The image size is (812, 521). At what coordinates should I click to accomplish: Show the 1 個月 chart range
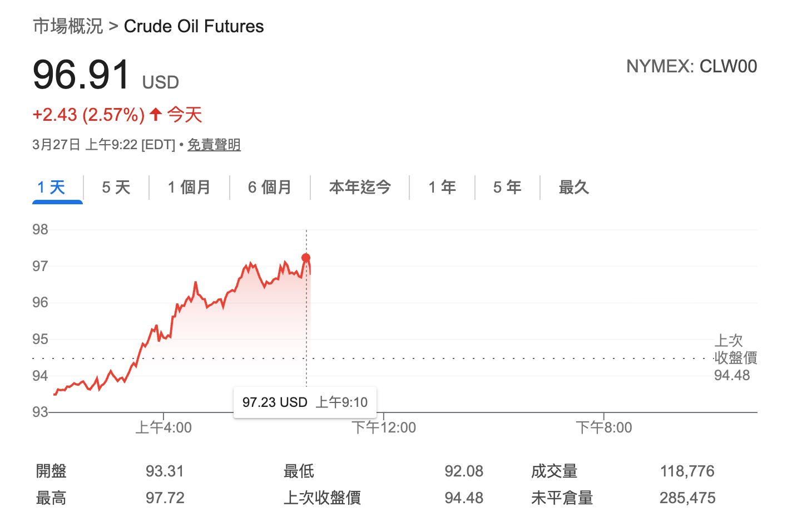click(189, 187)
